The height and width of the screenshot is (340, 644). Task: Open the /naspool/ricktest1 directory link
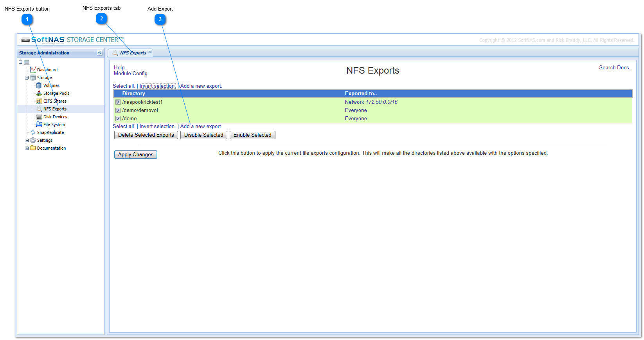tap(142, 102)
